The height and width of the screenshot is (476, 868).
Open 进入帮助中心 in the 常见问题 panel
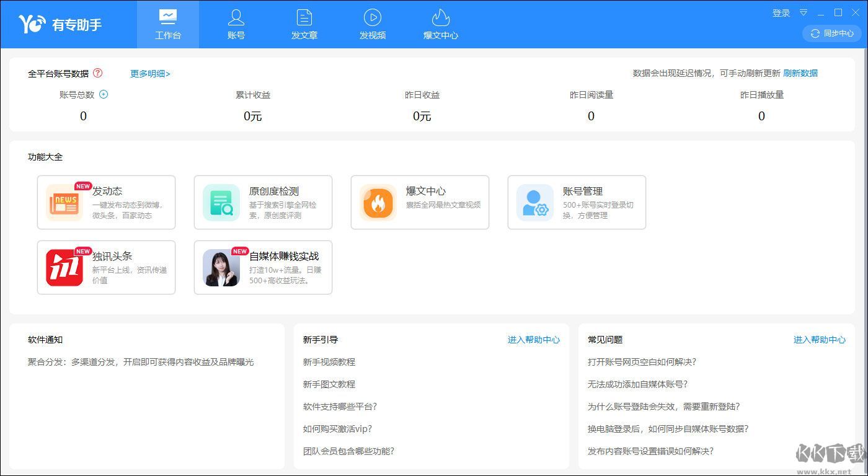820,340
